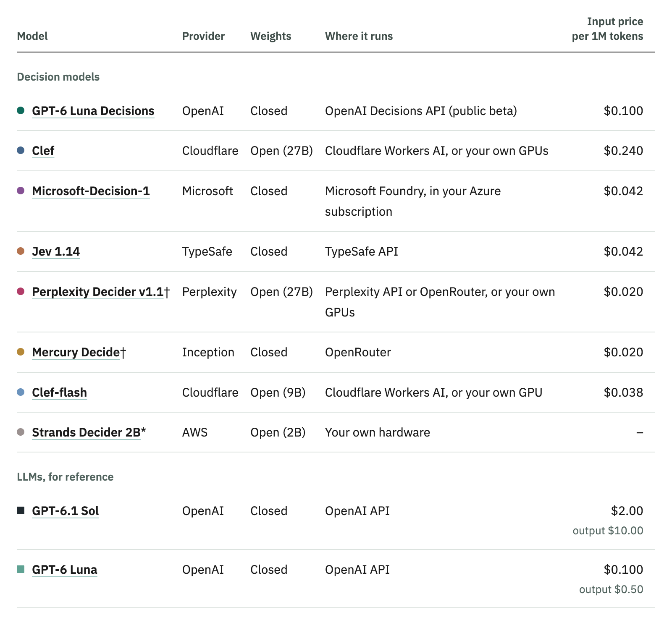Open the GPT-6.1 Sol link
Screen dimensions: 672x625
click(66, 511)
